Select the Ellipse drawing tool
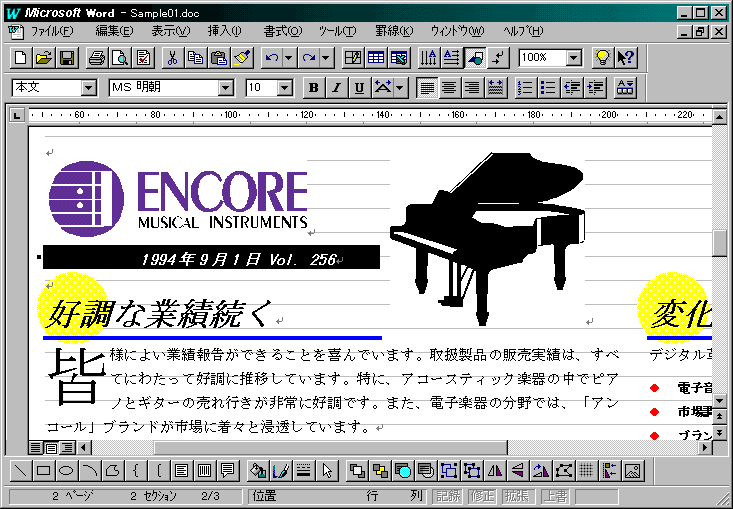733x509 pixels. 67,471
